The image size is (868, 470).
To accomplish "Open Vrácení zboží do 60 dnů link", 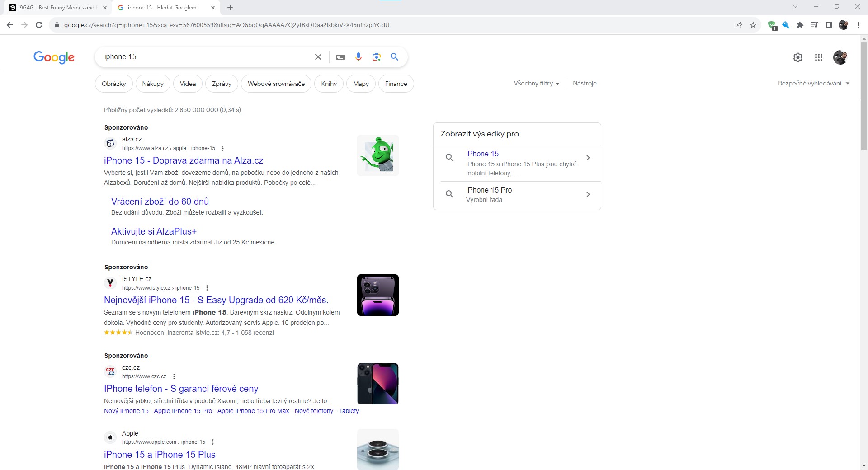I will 160,202.
